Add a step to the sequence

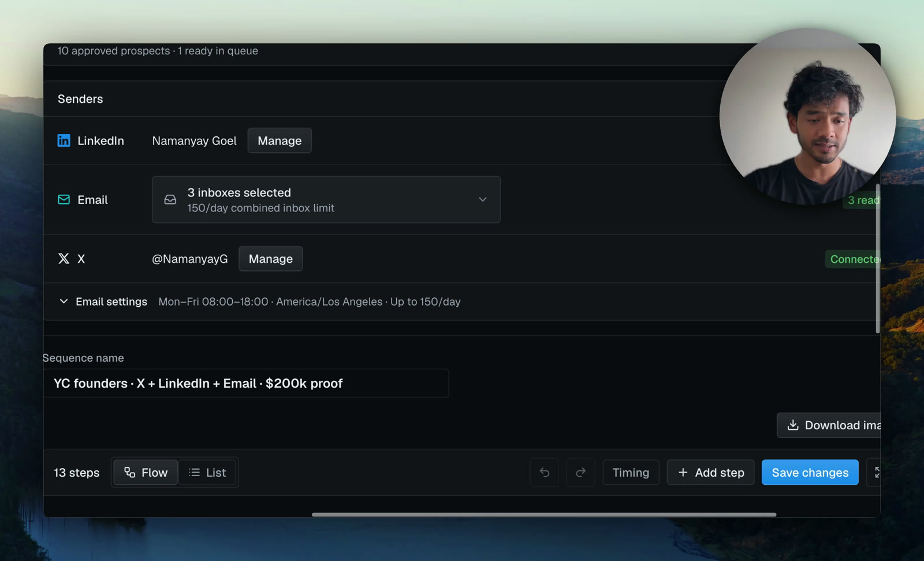(x=710, y=473)
